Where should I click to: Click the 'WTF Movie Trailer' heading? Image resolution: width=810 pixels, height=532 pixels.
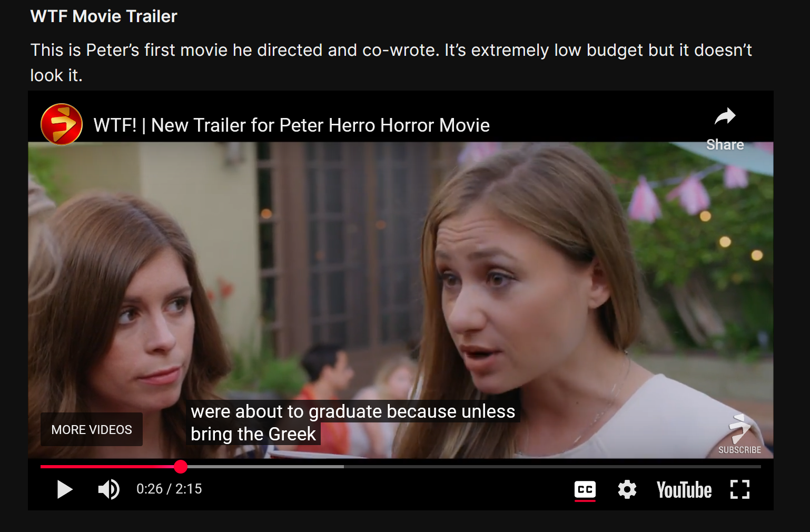point(104,16)
